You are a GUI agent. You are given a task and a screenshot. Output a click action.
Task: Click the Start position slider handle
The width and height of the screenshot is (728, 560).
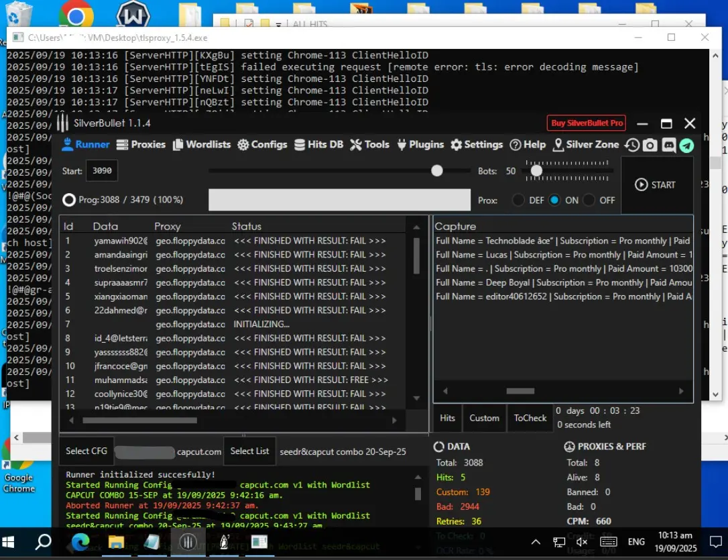[x=436, y=170]
